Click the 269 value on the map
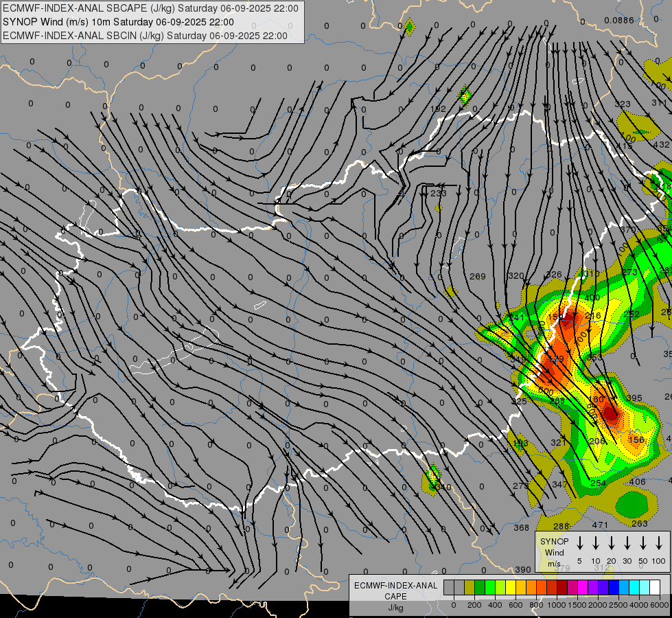672x618 pixels. pyautogui.click(x=478, y=277)
